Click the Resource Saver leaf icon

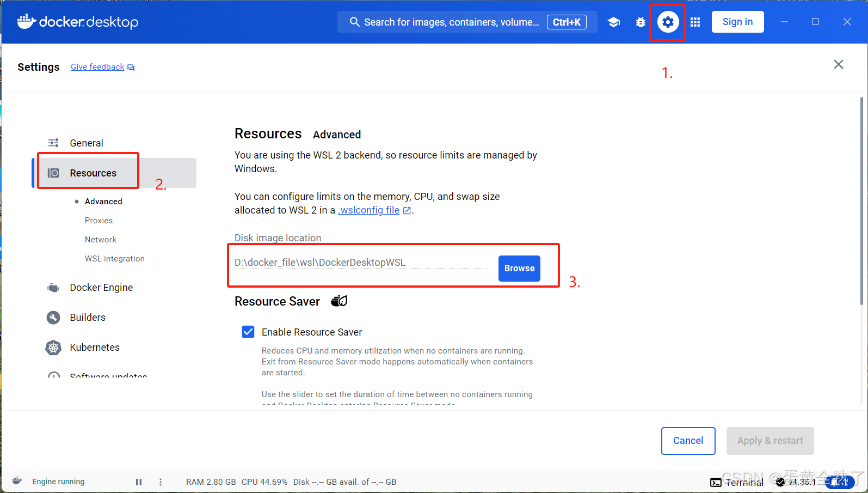click(339, 301)
